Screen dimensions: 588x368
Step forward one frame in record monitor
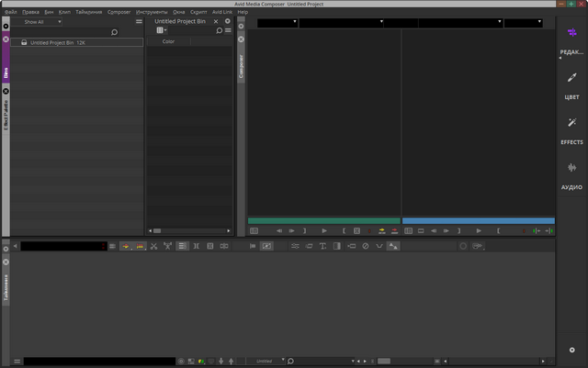[447, 231]
